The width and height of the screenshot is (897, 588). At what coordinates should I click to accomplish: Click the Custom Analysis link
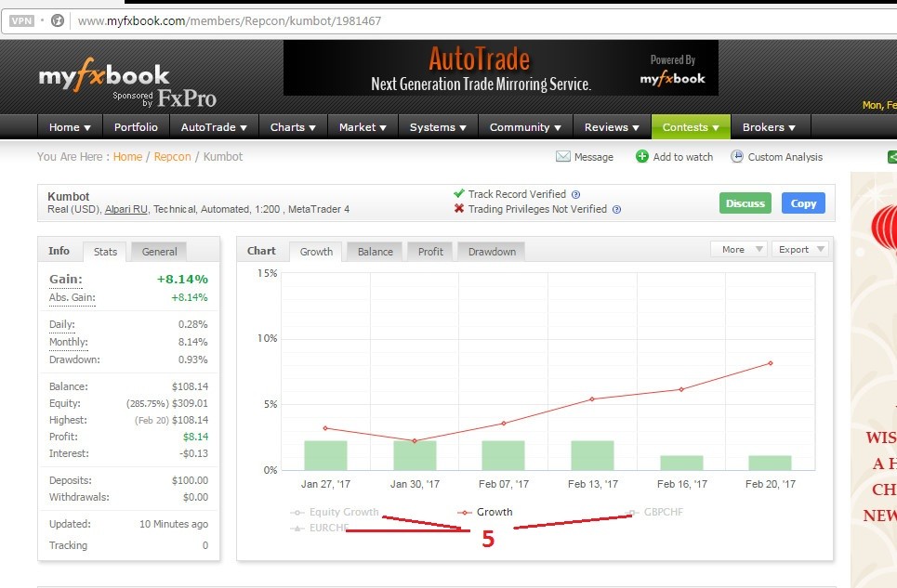click(x=785, y=157)
